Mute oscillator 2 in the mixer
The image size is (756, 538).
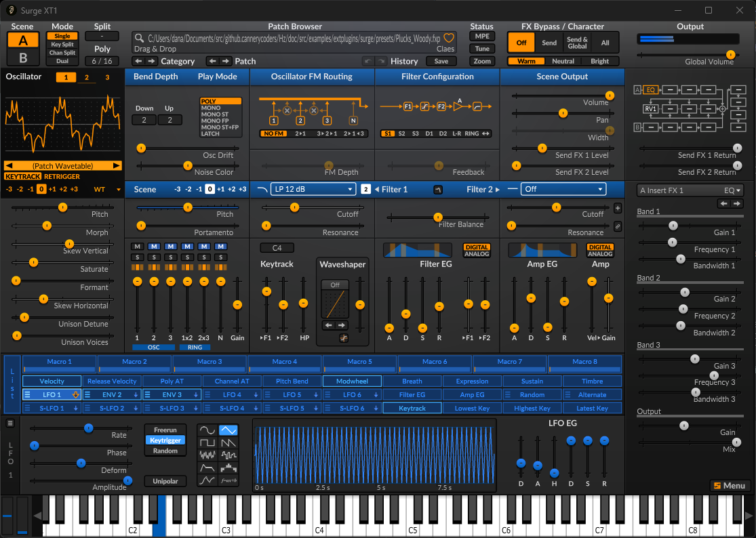(x=154, y=247)
